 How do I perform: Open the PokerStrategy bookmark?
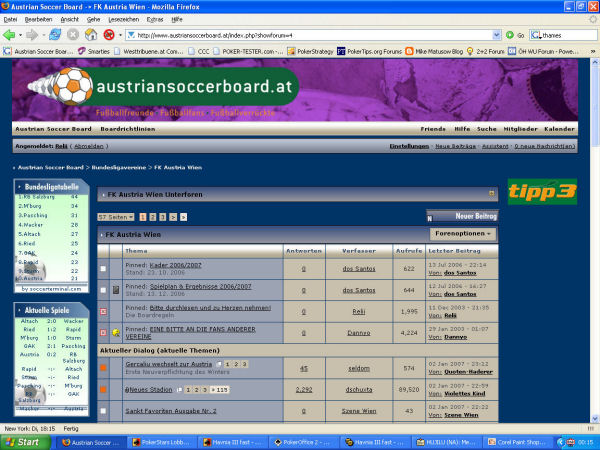pos(310,51)
